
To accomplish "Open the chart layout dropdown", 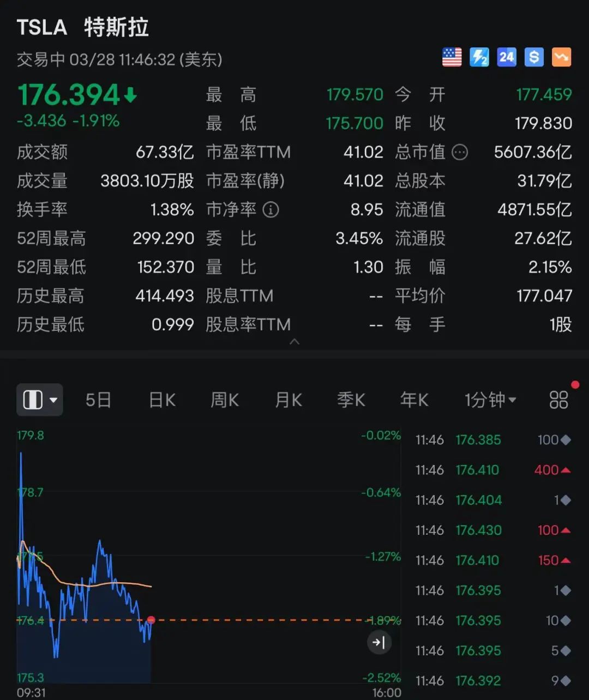I will coord(40,400).
